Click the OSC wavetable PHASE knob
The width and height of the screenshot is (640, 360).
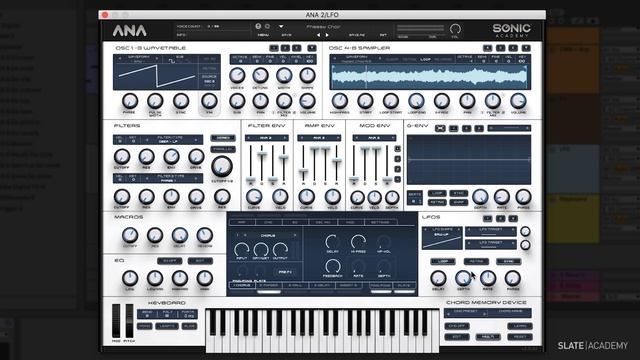tap(130, 101)
